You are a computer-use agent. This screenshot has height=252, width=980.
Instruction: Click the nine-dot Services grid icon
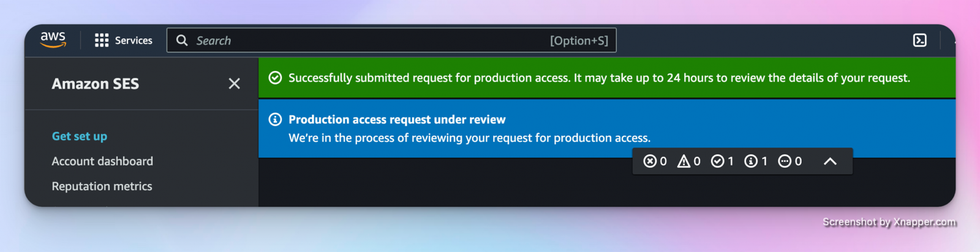(x=102, y=40)
